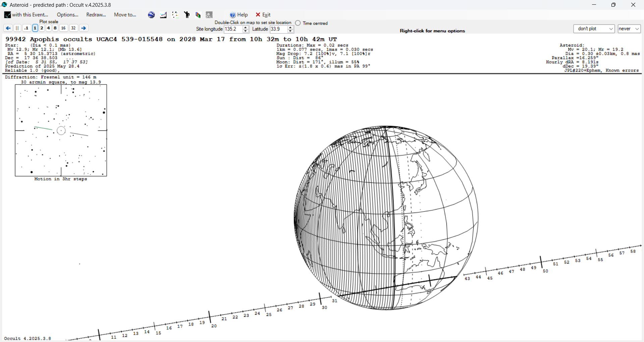Image resolution: width=644 pixels, height=342 pixels.
Task: Click 'Right-click for menu options' text
Action: (432, 31)
